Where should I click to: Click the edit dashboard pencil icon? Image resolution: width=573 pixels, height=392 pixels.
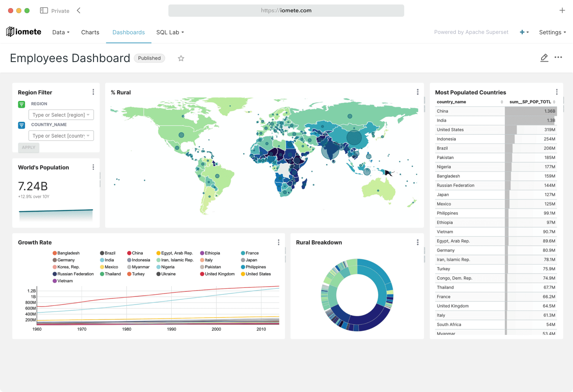[x=544, y=58]
